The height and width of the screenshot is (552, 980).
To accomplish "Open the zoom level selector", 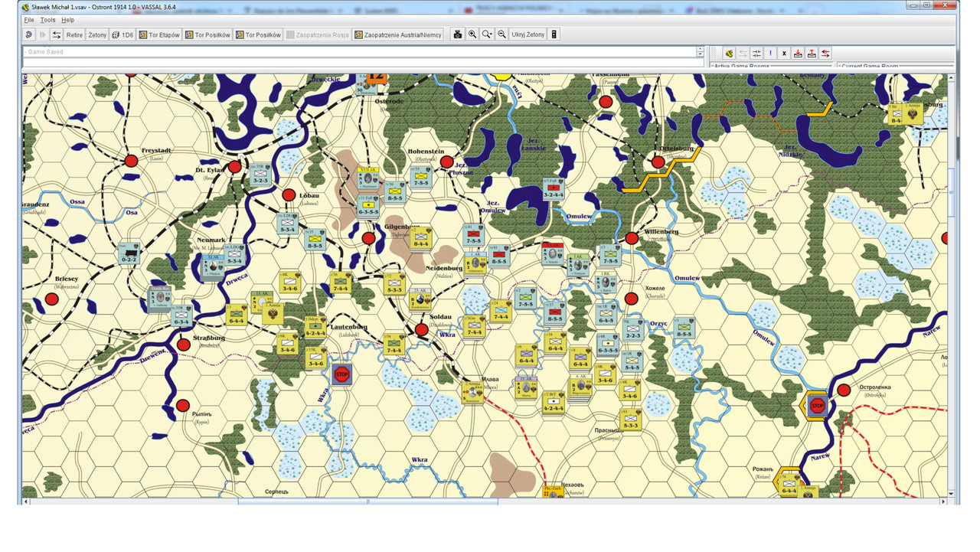I will tap(487, 34).
